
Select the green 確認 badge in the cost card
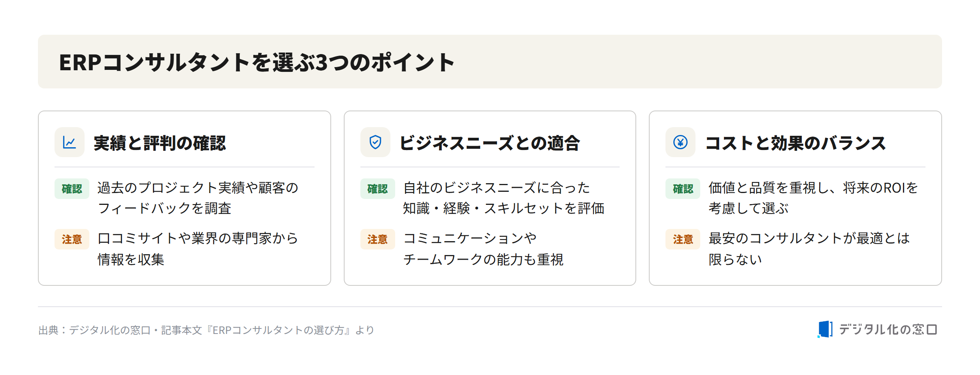tap(683, 189)
